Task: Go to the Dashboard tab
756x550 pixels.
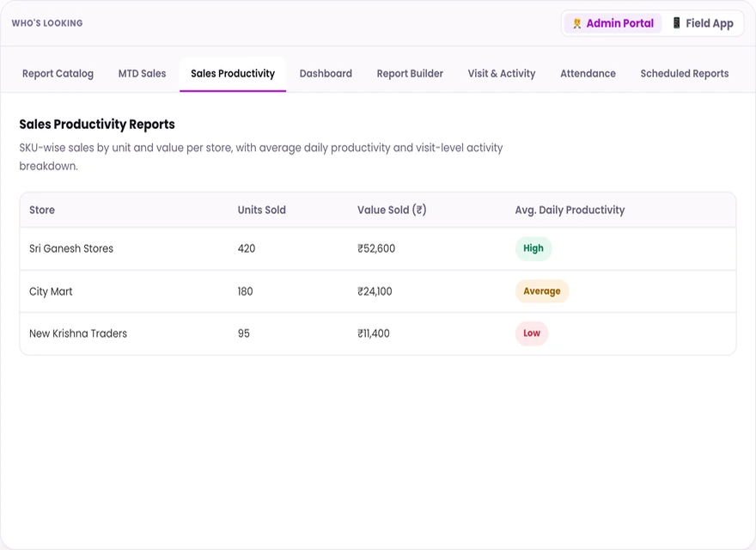Action: (x=326, y=73)
